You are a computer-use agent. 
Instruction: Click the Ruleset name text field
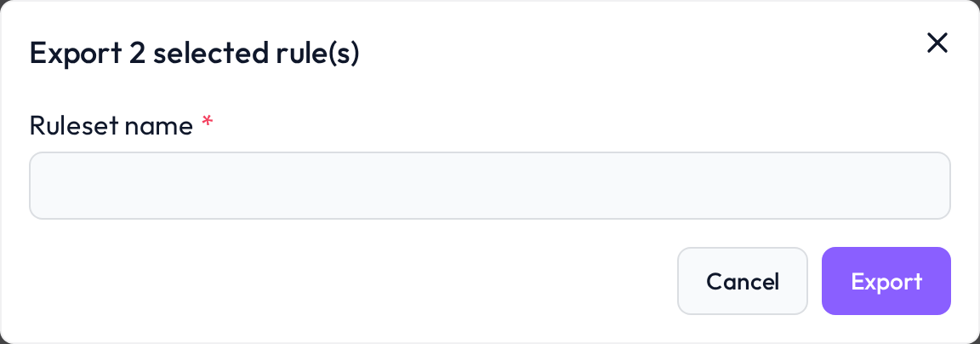[490, 186]
